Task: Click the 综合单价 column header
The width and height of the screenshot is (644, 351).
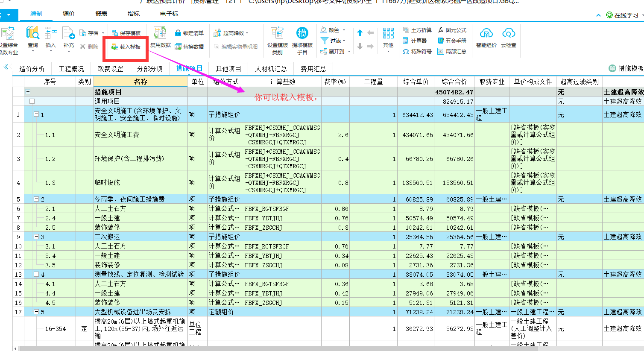Action: pos(416,82)
